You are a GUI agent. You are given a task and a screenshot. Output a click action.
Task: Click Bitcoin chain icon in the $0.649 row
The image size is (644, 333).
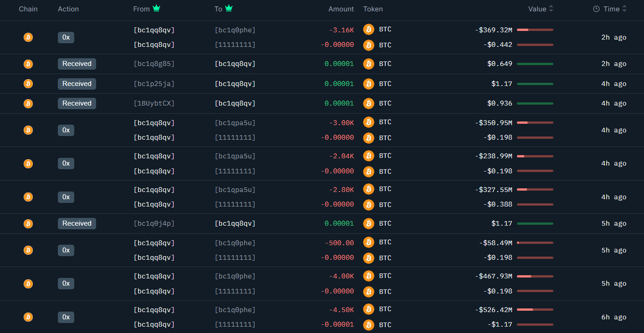click(28, 64)
